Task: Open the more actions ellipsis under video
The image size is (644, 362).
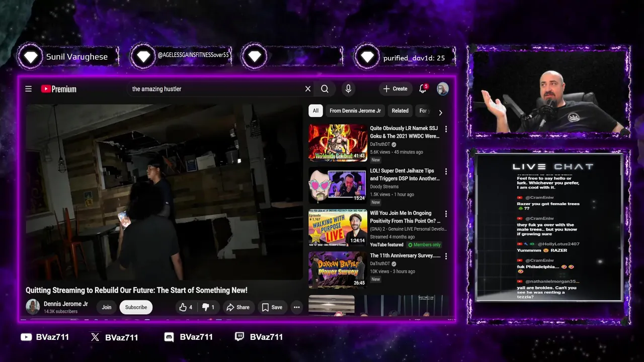Action: coord(297,307)
